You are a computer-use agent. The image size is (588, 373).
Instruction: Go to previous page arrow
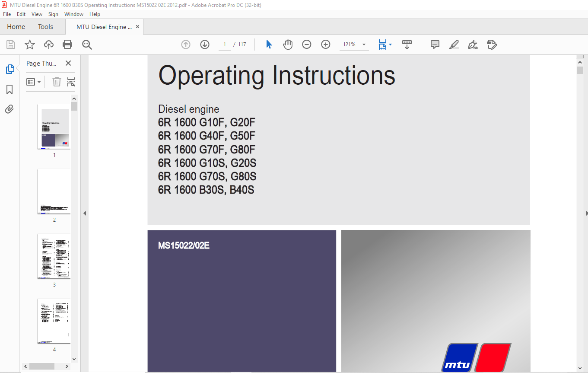tap(186, 45)
